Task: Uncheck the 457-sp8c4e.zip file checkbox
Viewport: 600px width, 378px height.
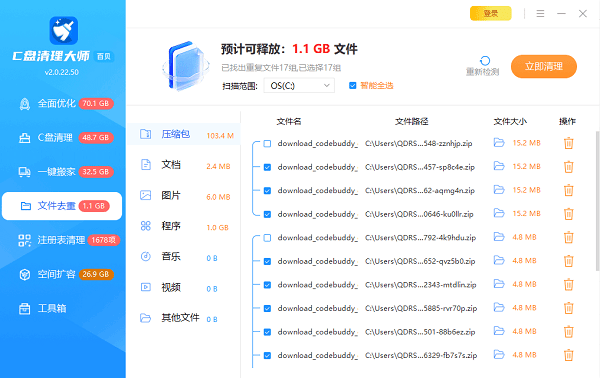Action: [267, 167]
